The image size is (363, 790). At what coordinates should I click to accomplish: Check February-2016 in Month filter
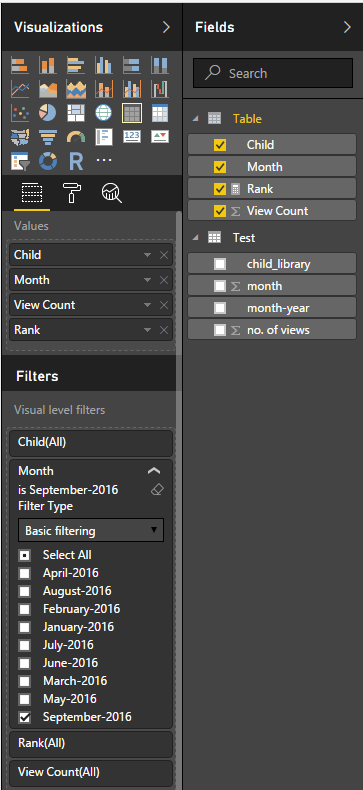point(24,609)
